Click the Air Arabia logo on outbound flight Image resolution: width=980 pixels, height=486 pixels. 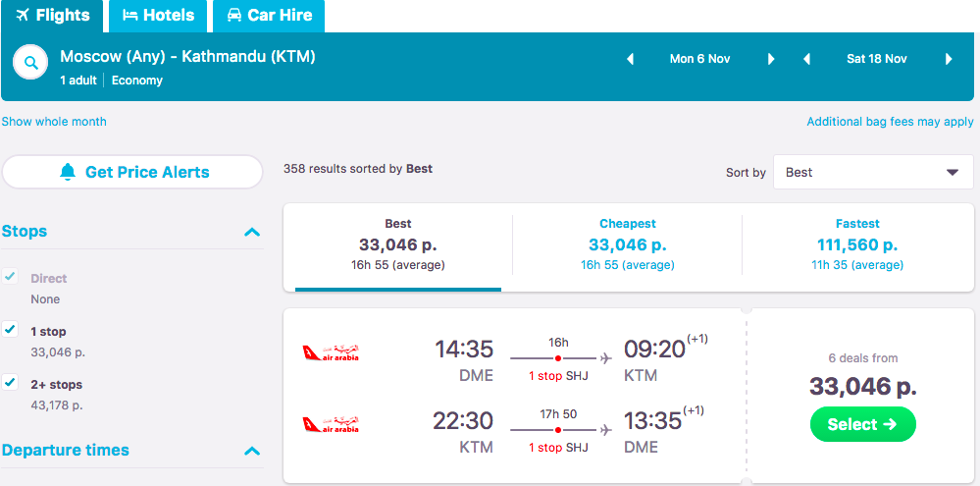coord(332,352)
